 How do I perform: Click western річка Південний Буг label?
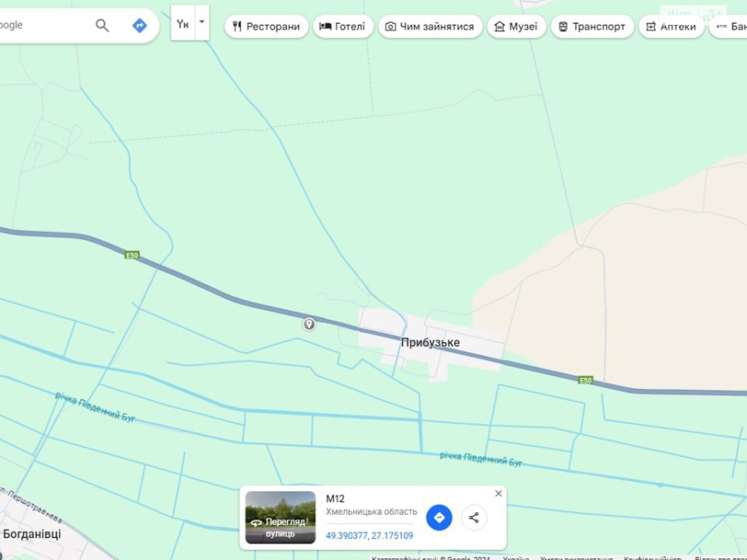point(95,407)
